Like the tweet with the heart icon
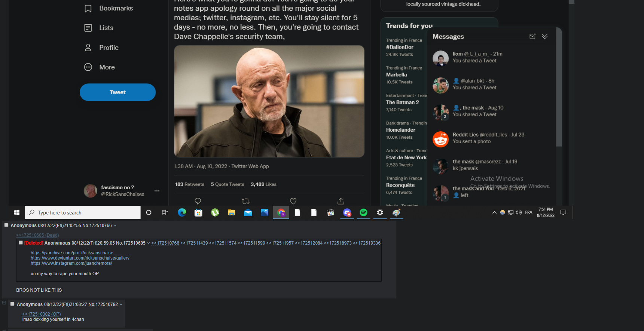 point(293,201)
